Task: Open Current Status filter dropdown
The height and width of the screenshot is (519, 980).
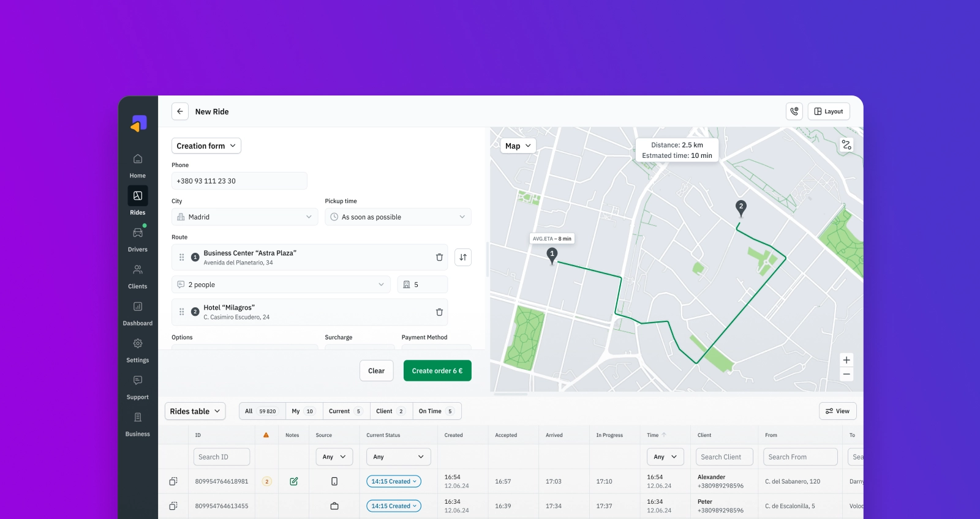Action: (399, 457)
